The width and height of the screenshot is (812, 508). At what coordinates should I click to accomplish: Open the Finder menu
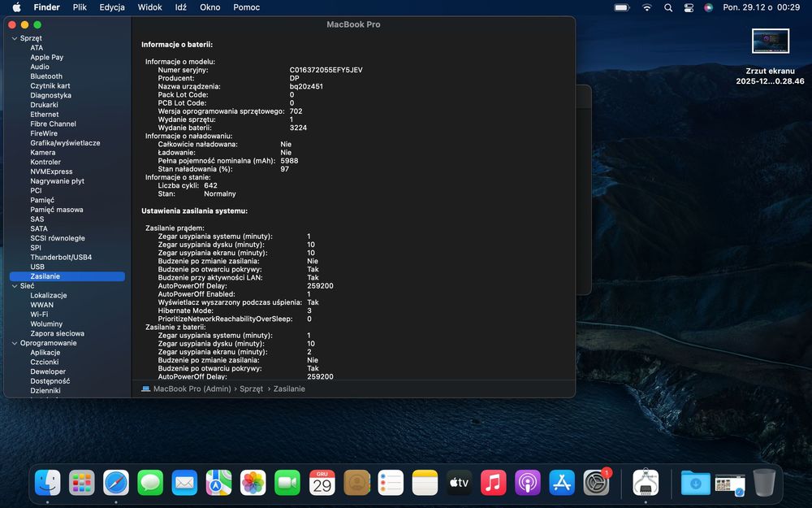tap(46, 7)
